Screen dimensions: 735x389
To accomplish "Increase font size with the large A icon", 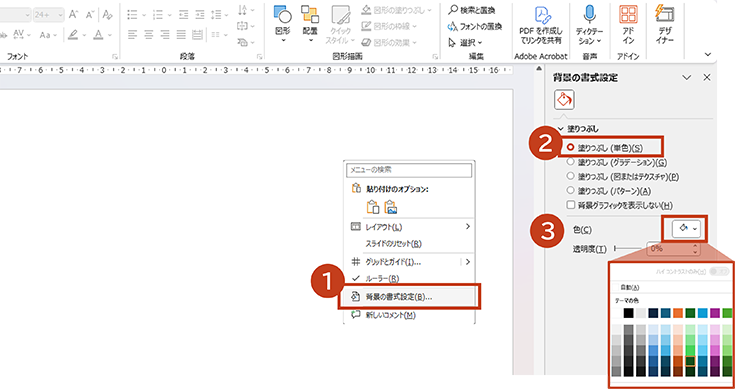I will click(x=73, y=15).
